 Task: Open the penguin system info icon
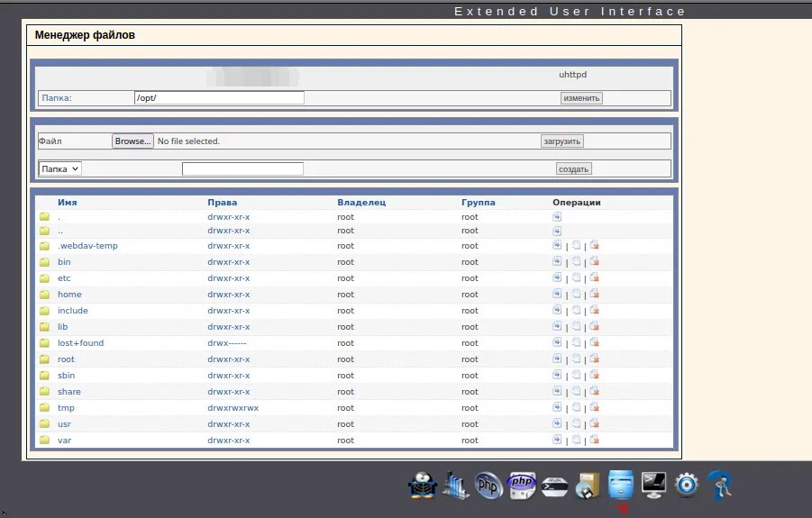[x=423, y=486]
